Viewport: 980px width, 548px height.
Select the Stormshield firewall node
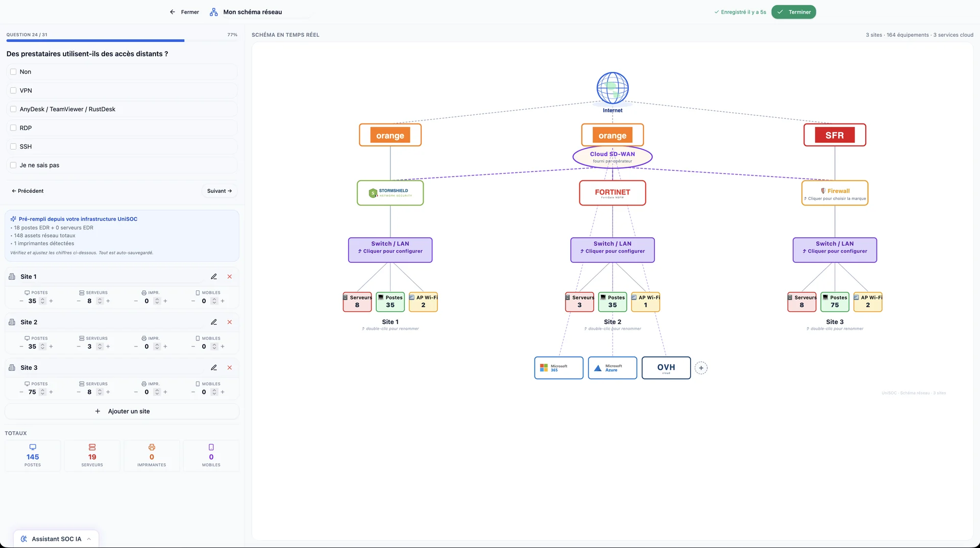coord(390,193)
